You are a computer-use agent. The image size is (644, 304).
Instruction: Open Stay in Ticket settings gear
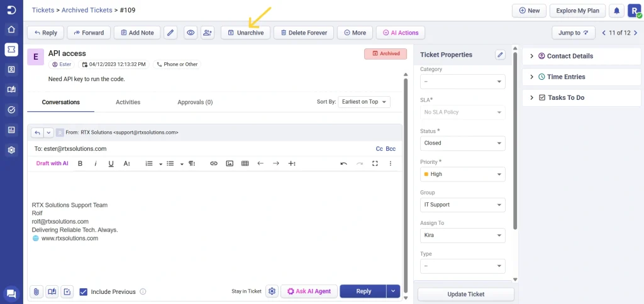pos(272,291)
